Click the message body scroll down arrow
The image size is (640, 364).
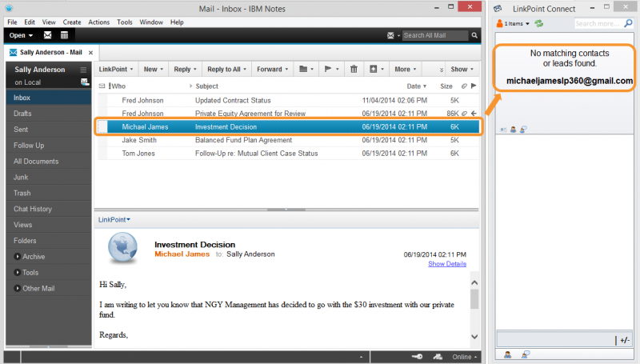(x=474, y=337)
